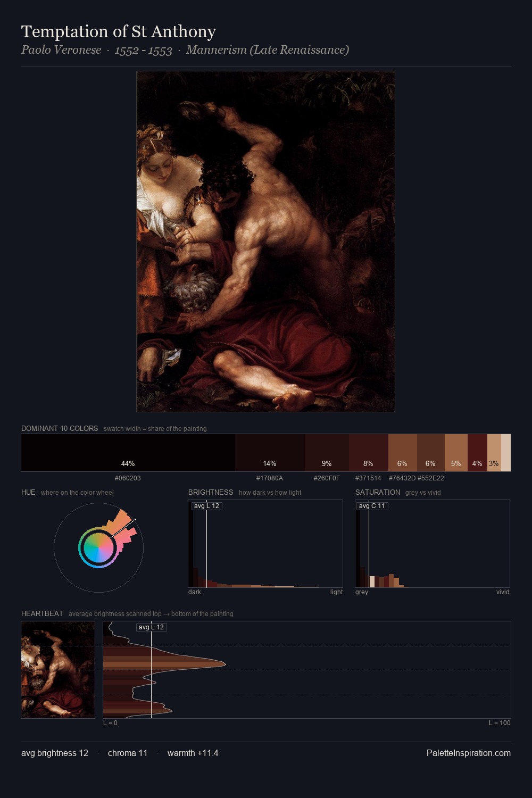
Task: Visit the PaletteInspiration.com link
Action: click(469, 753)
